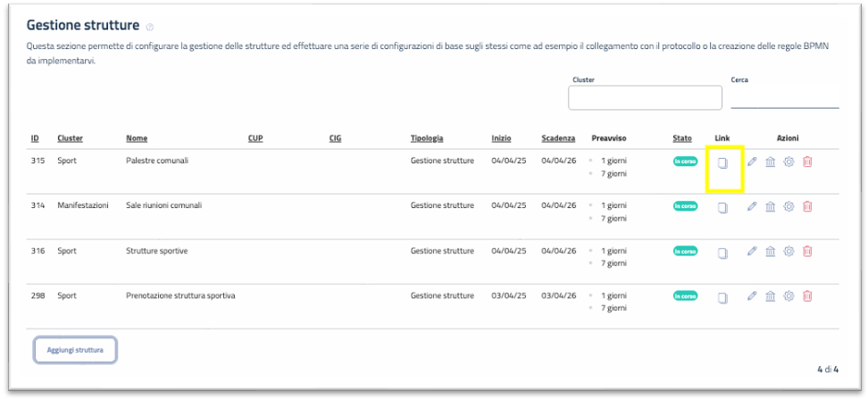The image size is (868, 399).
Task: Sort table by Stato column
Action: [x=682, y=138]
